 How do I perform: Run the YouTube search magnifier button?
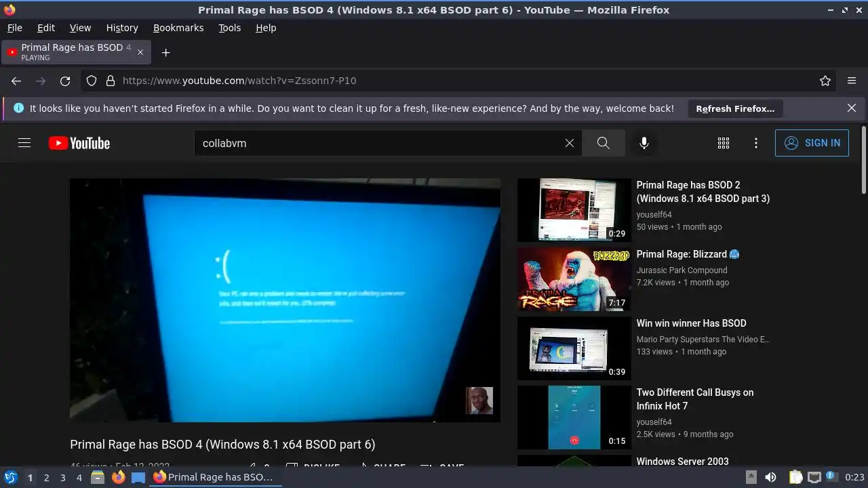tap(604, 143)
